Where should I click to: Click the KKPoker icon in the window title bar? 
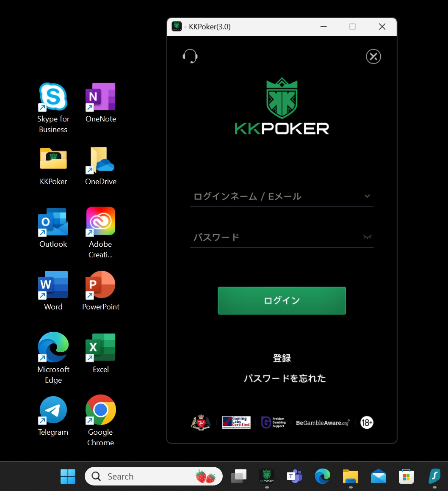[x=177, y=27]
